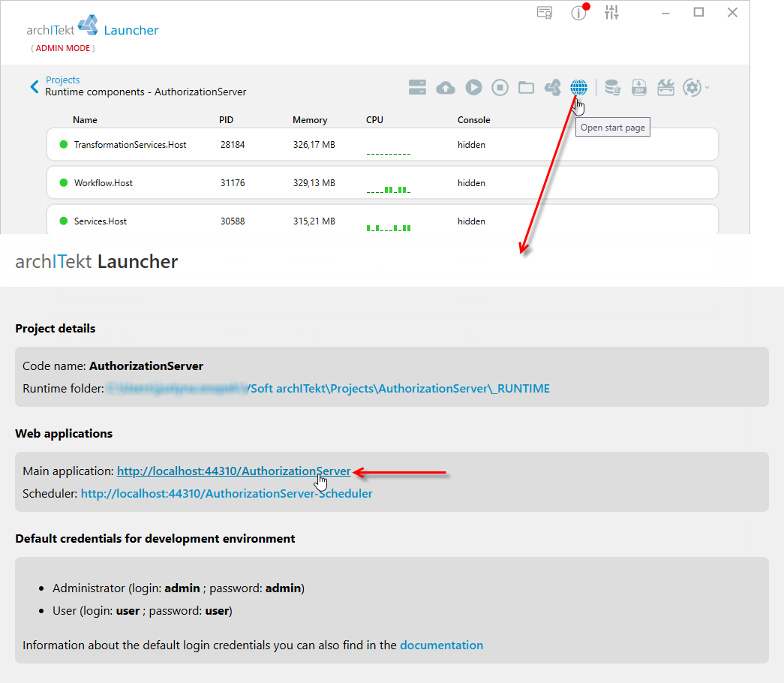Click the ADMIN MODE label

pyautogui.click(x=62, y=48)
